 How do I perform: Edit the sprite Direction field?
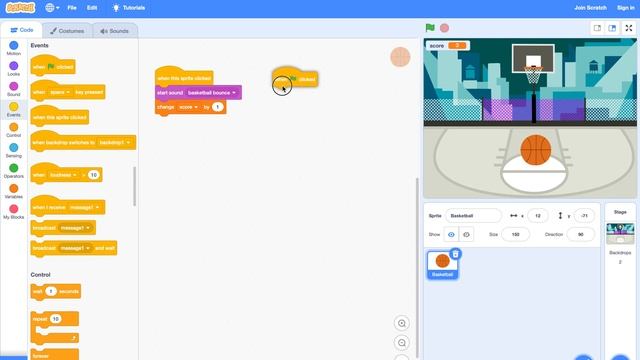pos(580,234)
